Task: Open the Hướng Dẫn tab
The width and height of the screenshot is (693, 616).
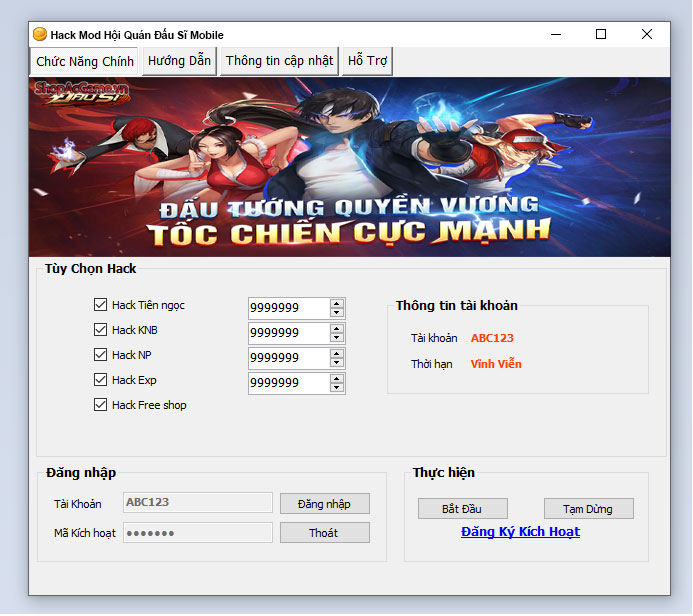Action: pos(179,61)
